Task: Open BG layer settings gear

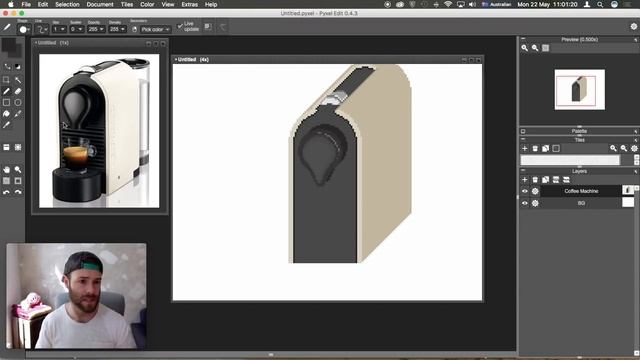Action: pos(535,203)
